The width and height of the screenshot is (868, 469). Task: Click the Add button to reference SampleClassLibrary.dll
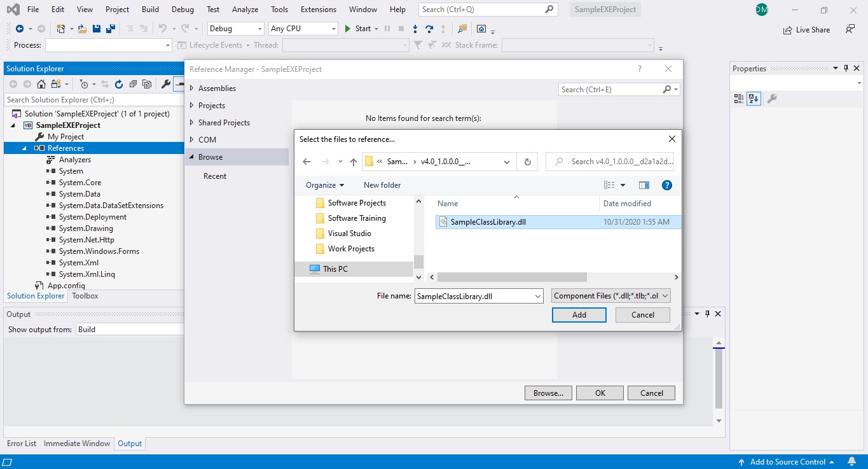pos(578,314)
